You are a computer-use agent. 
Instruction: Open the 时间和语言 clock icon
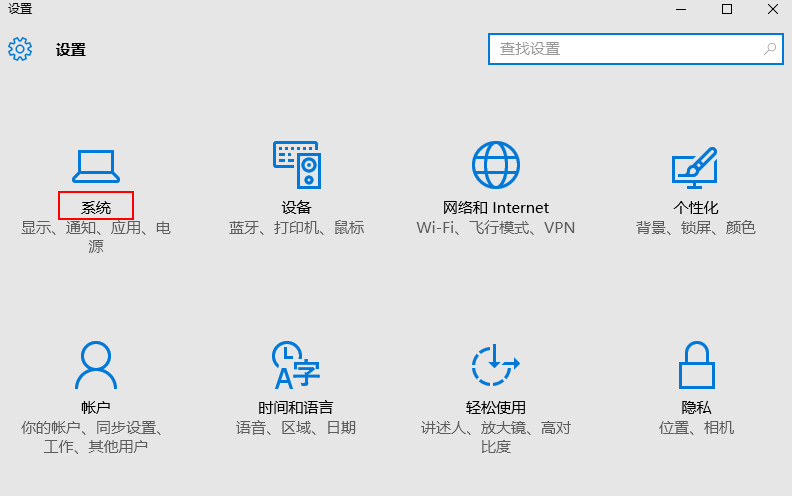(296, 365)
